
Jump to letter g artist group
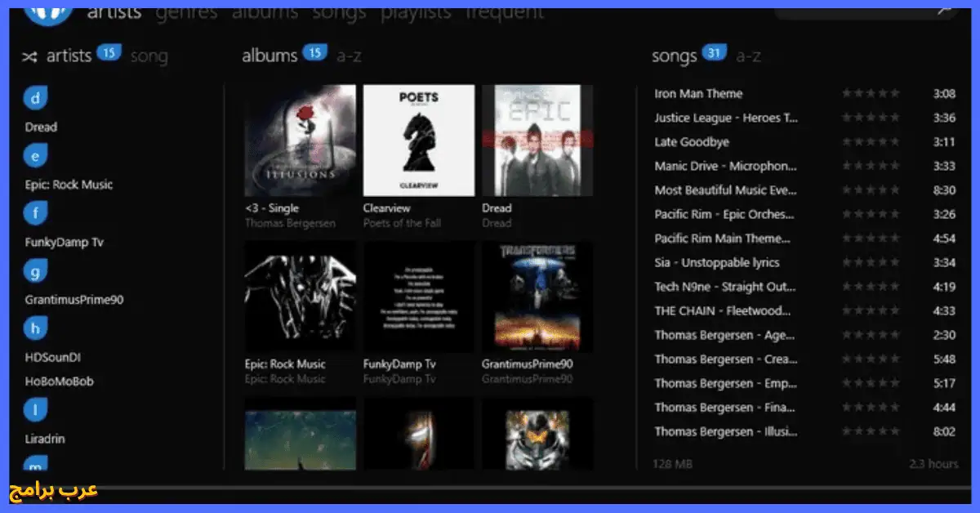pyautogui.click(x=35, y=270)
